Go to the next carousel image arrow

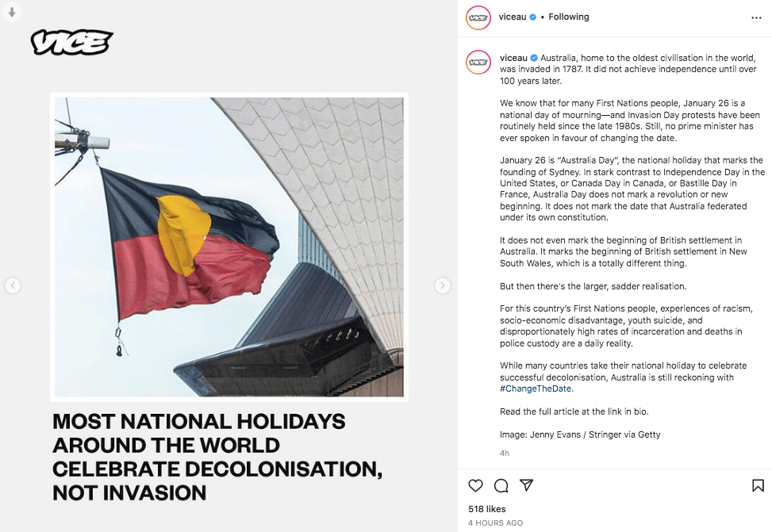tap(442, 285)
